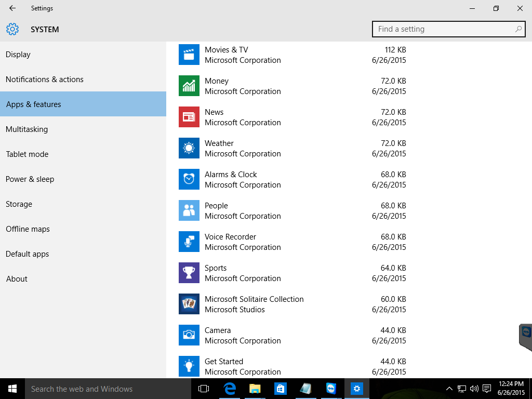Click the News app name
The height and width of the screenshot is (399, 532).
point(214,112)
